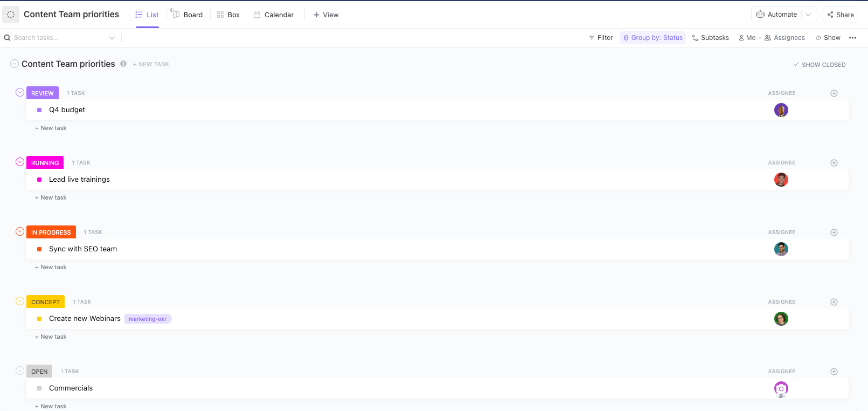The width and height of the screenshot is (868, 411).
Task: Collapse the In Progress status group
Action: click(20, 231)
